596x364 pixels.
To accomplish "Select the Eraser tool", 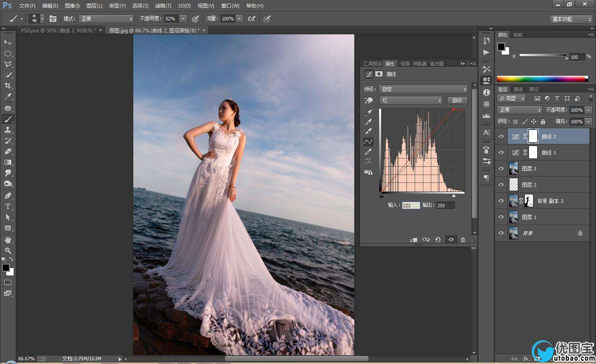I will [7, 151].
